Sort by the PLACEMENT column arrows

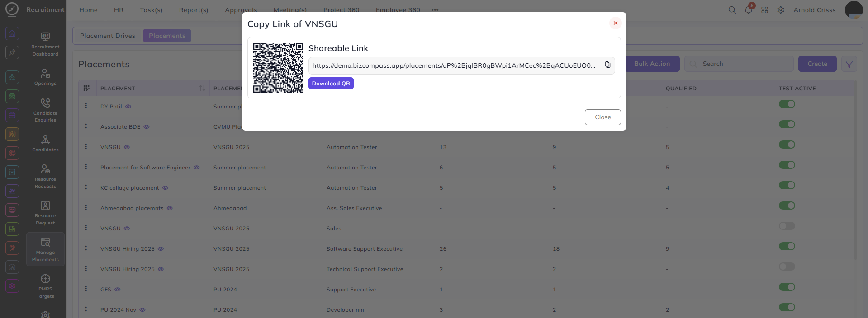202,88
